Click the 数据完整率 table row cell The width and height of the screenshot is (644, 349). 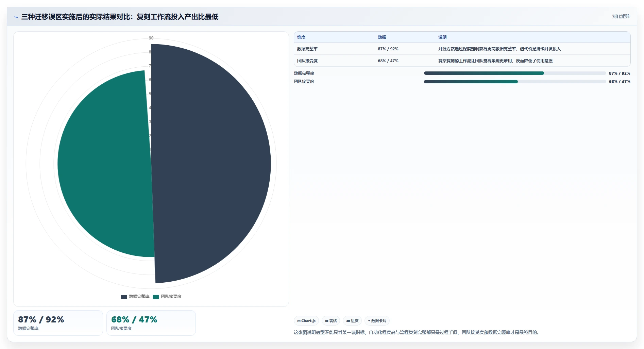[307, 49]
